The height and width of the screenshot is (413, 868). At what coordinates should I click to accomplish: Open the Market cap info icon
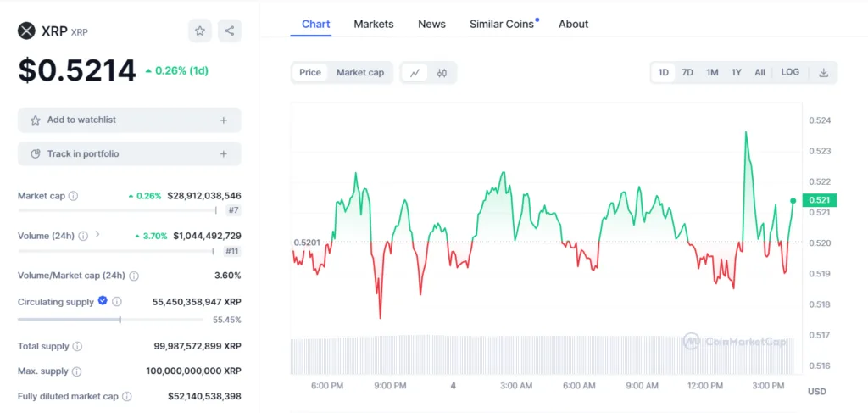(x=73, y=196)
